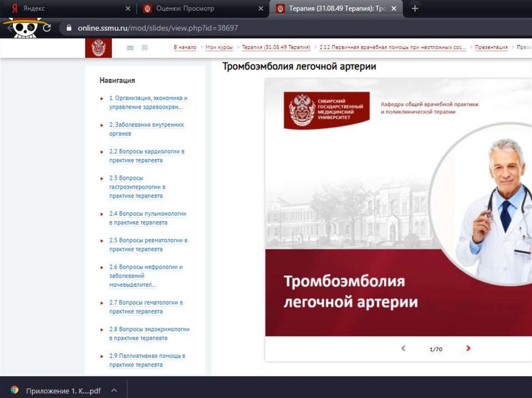Open 2.2 Вопросы кардиологии navigation item
Image resolution: width=532 pixels, height=398 pixels.
pyautogui.click(x=147, y=156)
